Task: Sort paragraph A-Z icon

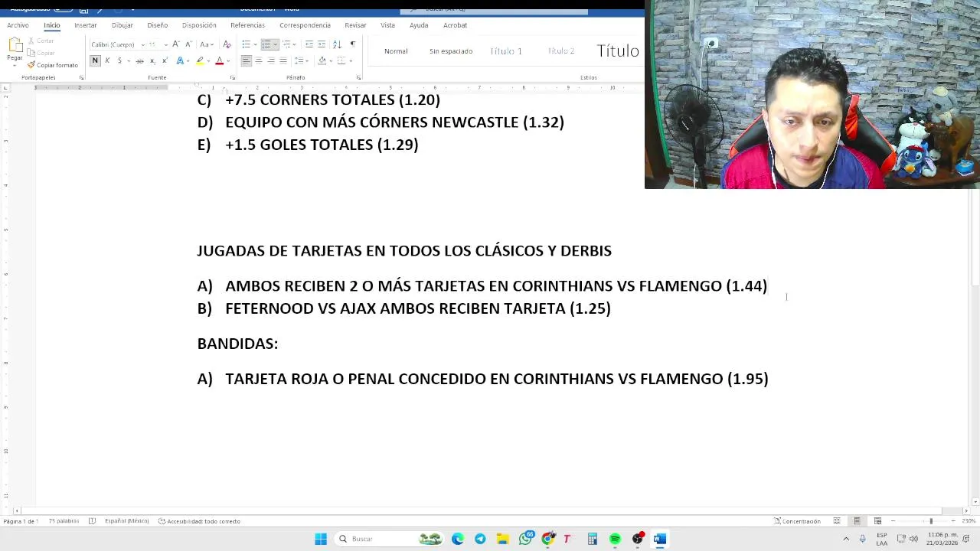Action: [x=337, y=44]
